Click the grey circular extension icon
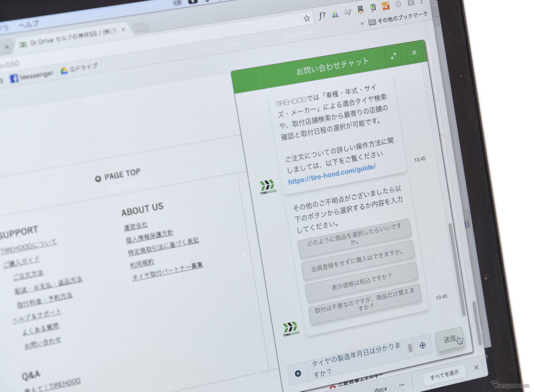The height and width of the screenshot is (392, 534). click(x=398, y=4)
